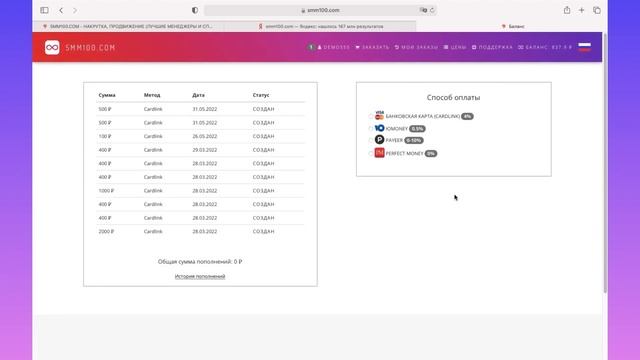Click the 100 ₽ amount cell
Image resolution: width=640 pixels, height=360 pixels.
pos(105,136)
